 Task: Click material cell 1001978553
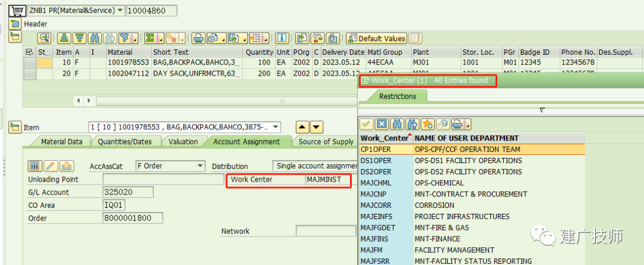coord(128,63)
